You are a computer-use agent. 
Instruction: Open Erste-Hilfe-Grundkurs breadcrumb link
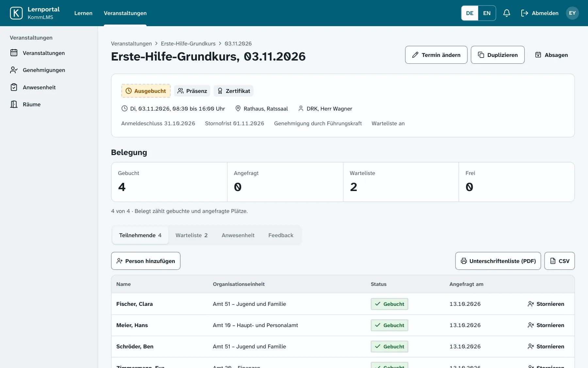click(188, 44)
